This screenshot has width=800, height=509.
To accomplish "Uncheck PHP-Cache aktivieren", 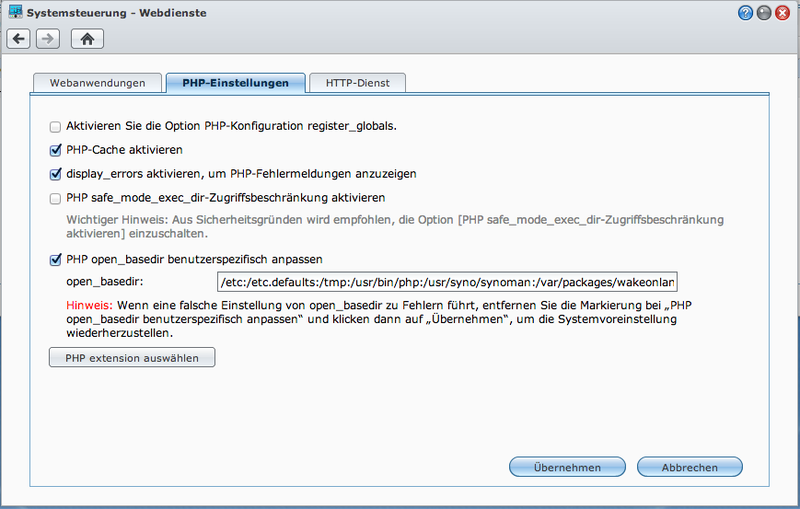I will pyautogui.click(x=55, y=150).
